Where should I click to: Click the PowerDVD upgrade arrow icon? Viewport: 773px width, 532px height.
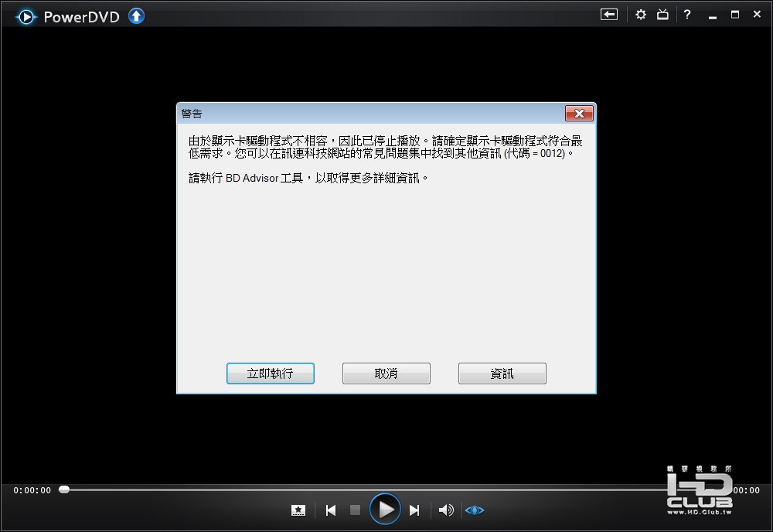tap(137, 16)
